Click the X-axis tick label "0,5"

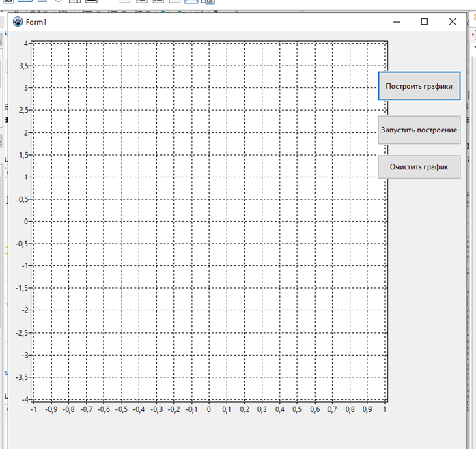(297, 410)
